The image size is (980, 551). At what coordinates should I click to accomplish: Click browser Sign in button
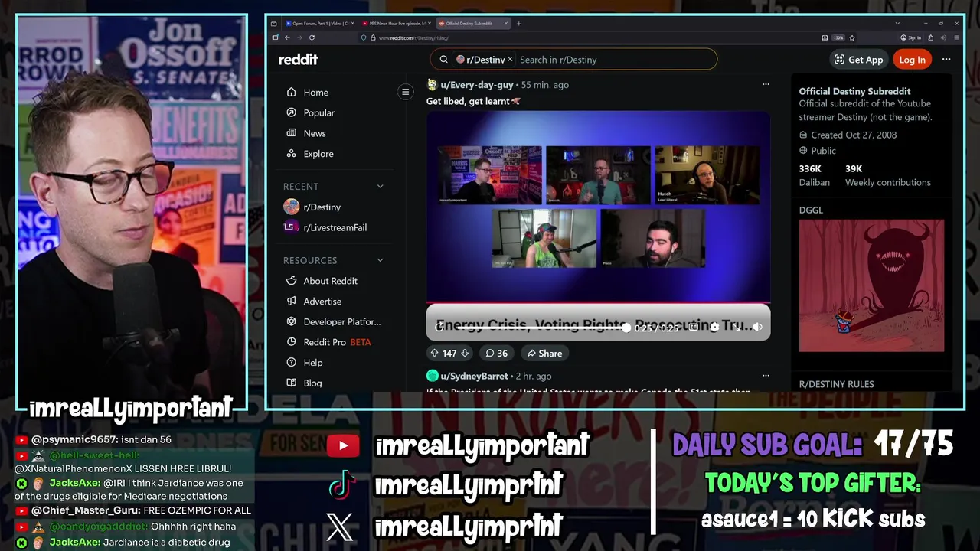[911, 37]
